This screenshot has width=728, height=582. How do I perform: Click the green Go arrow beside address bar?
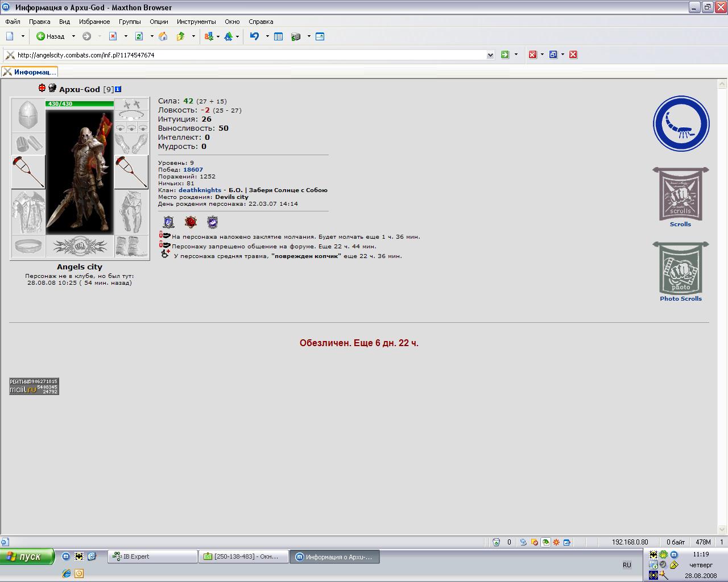click(x=504, y=55)
